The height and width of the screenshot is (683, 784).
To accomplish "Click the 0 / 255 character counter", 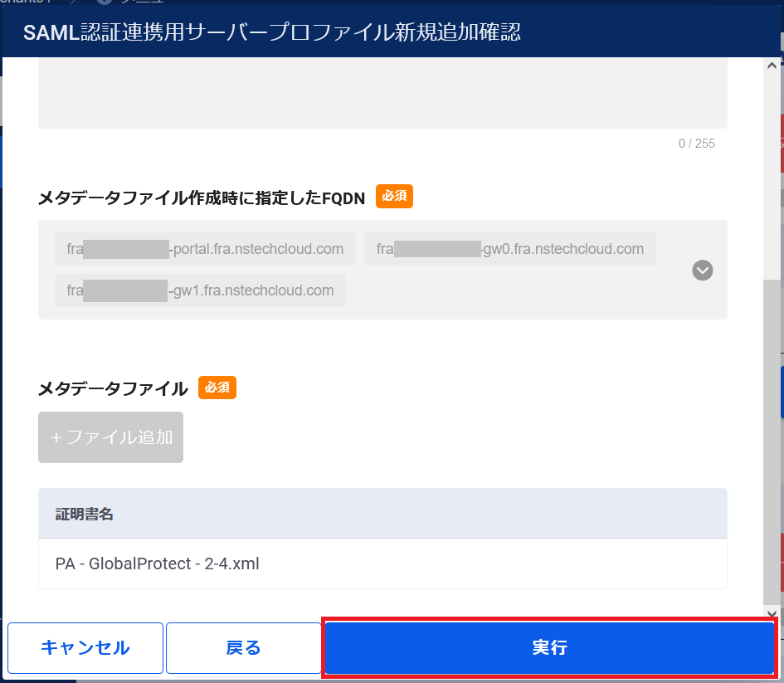I will 697,144.
